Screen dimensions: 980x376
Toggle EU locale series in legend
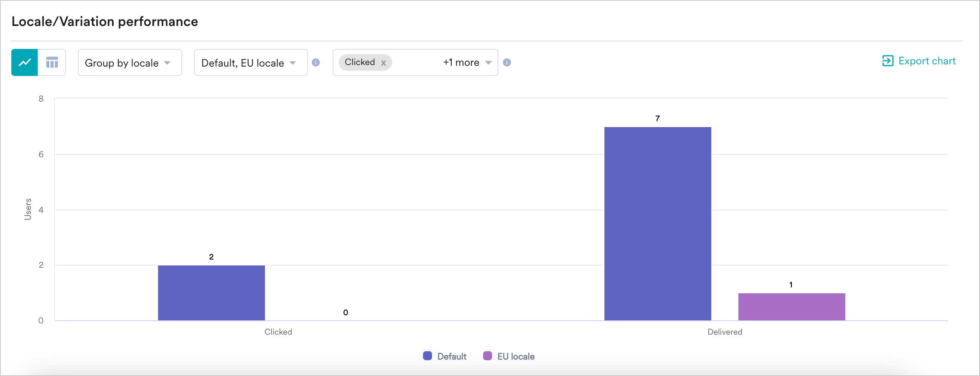pyautogui.click(x=516, y=356)
